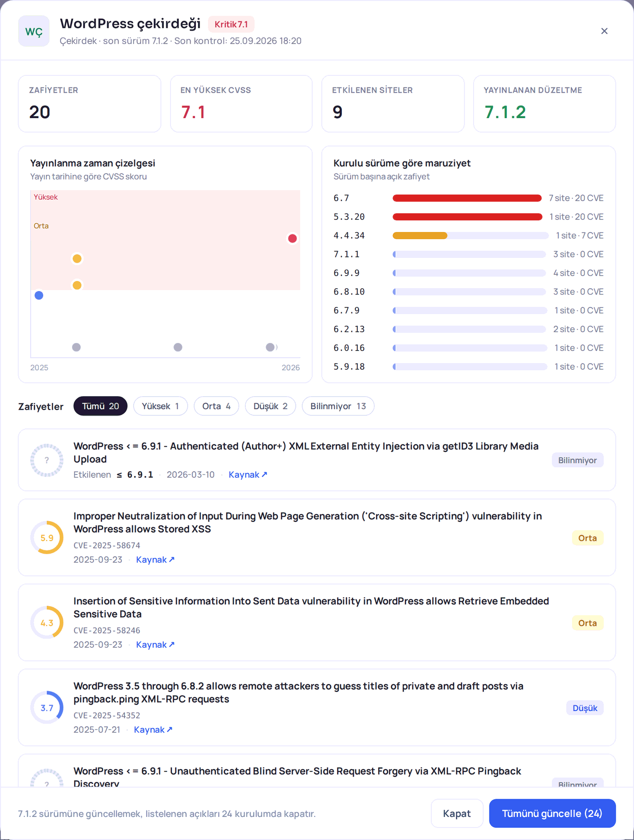
Task: Click the date 2025-07-21
Action: (x=97, y=730)
